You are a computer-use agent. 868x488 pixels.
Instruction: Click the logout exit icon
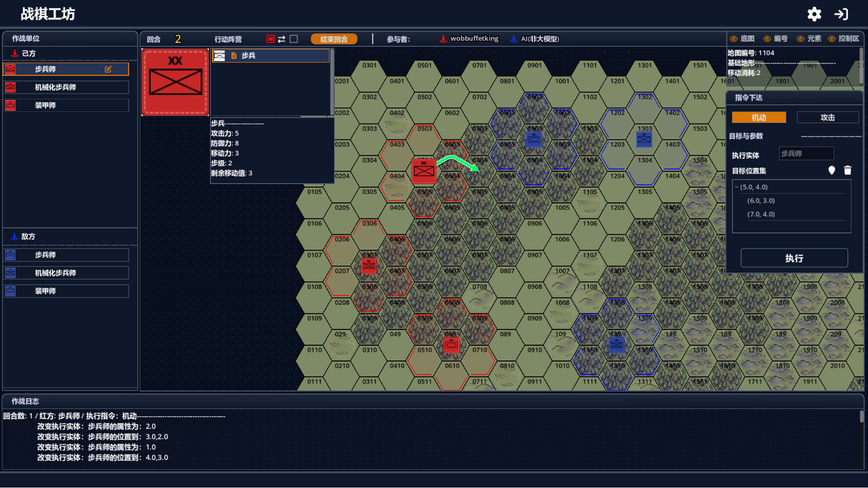841,14
